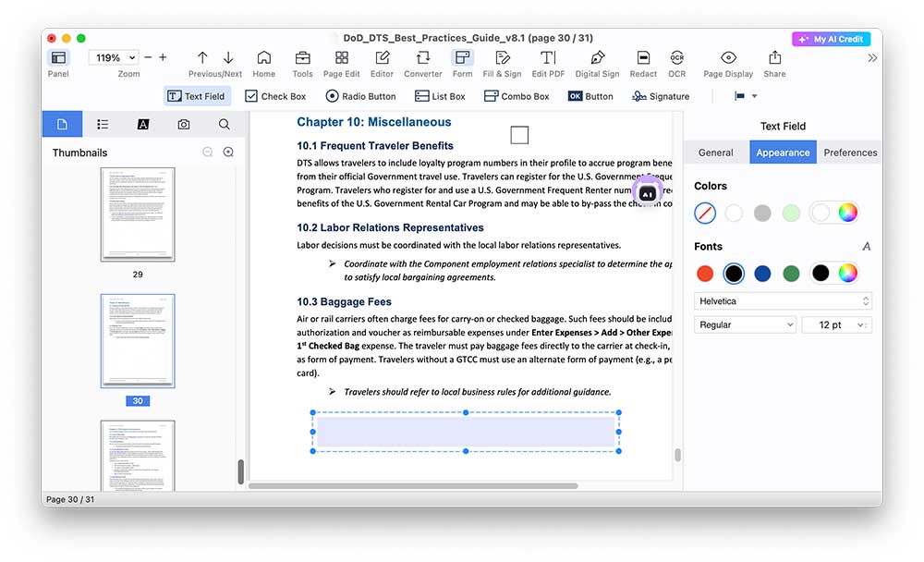Switch to outline list sidebar tab
The image size is (924, 562).
(x=103, y=124)
